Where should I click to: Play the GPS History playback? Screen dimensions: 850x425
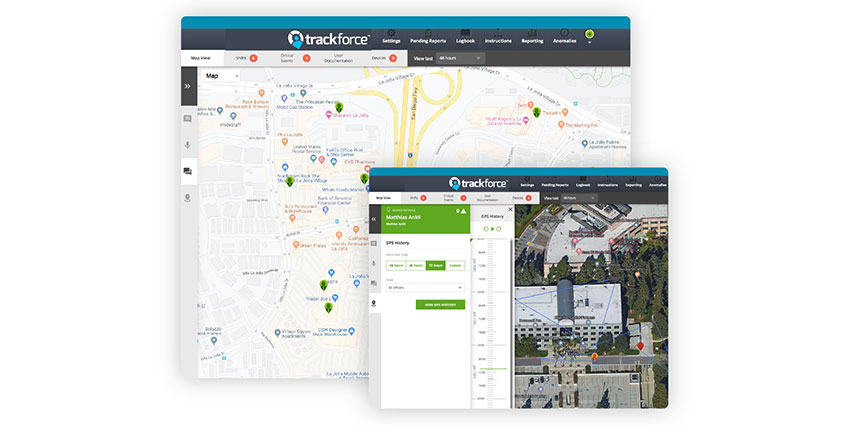click(x=492, y=229)
